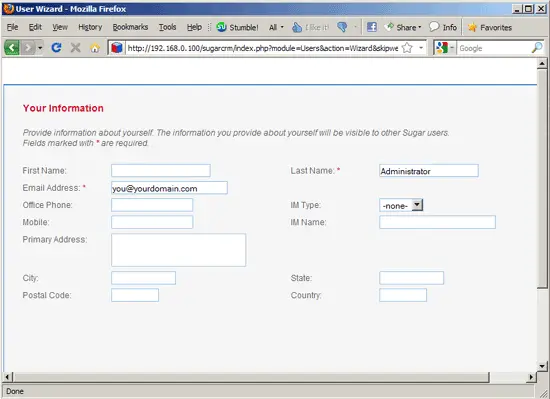Minimize the Firefox window
Screen dimensions: 550x399
point(517,9)
